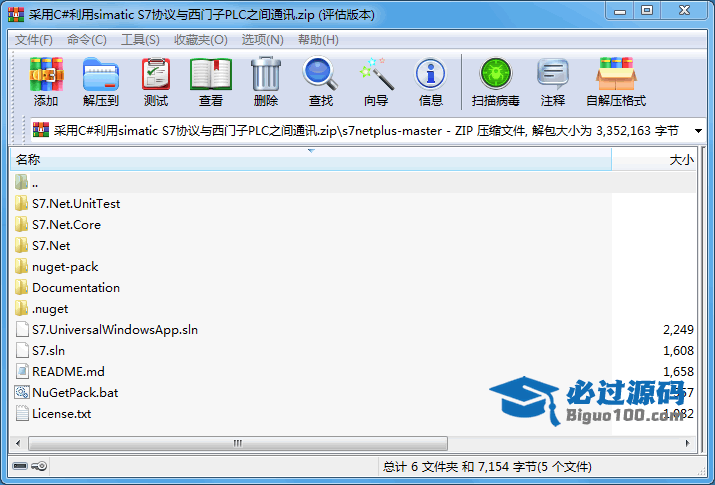The width and height of the screenshot is (715, 485).
Task: Click the archive icon in address bar
Action: pos(41,131)
